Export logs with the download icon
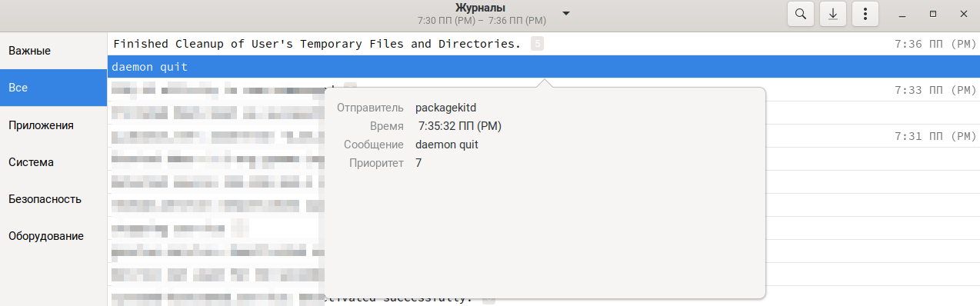Screen dimensions: 980x306 (x=833, y=14)
